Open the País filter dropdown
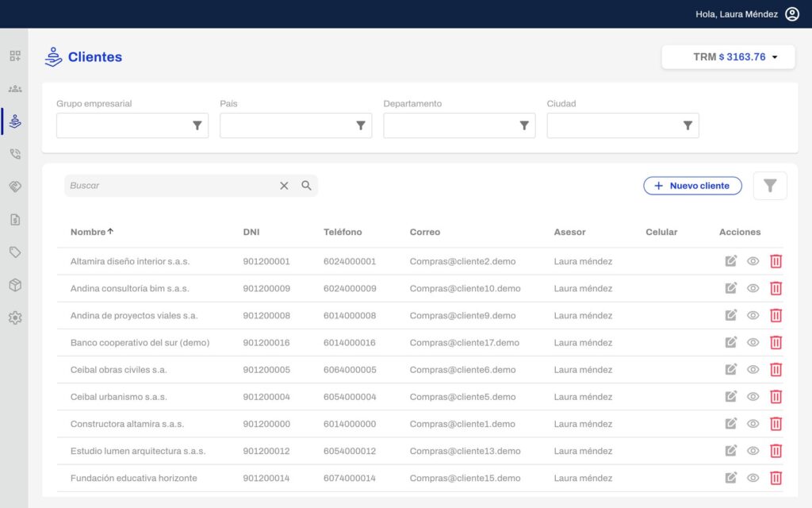Image resolution: width=812 pixels, height=508 pixels. 296,125
